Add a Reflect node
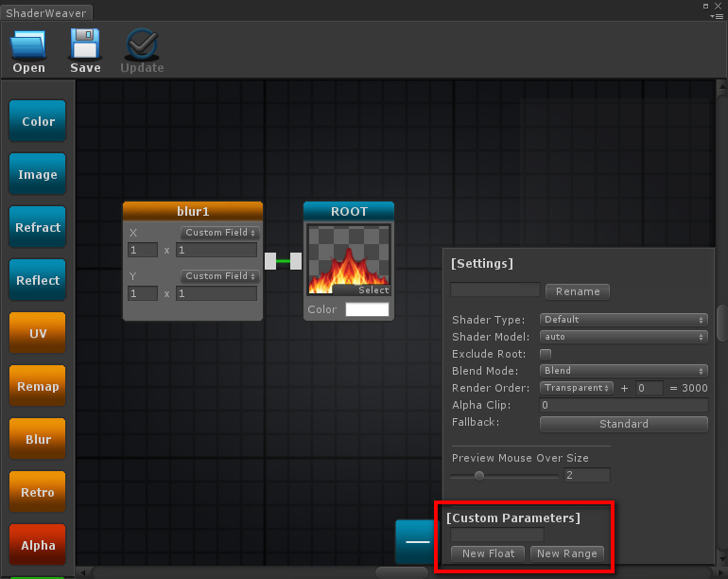728x579 pixels. coord(38,280)
